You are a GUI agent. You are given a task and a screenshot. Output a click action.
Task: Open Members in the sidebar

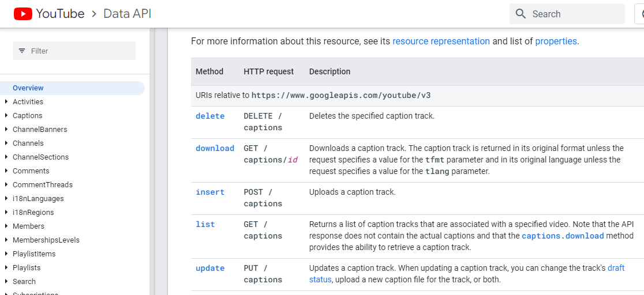click(x=28, y=226)
